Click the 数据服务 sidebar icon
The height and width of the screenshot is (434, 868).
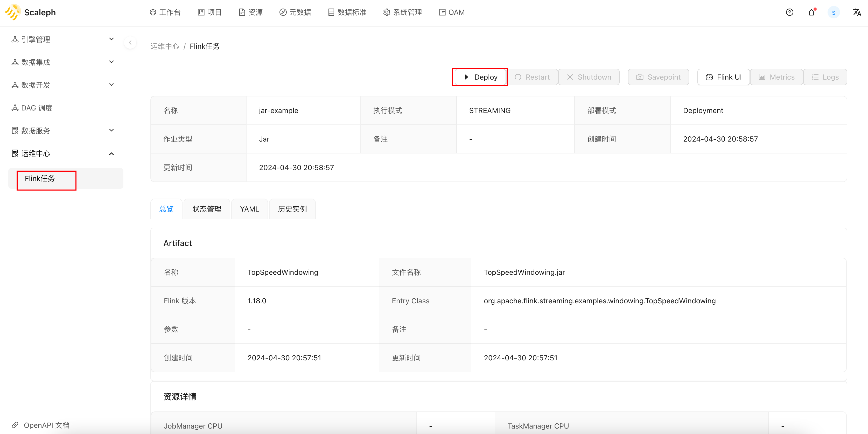coord(15,130)
